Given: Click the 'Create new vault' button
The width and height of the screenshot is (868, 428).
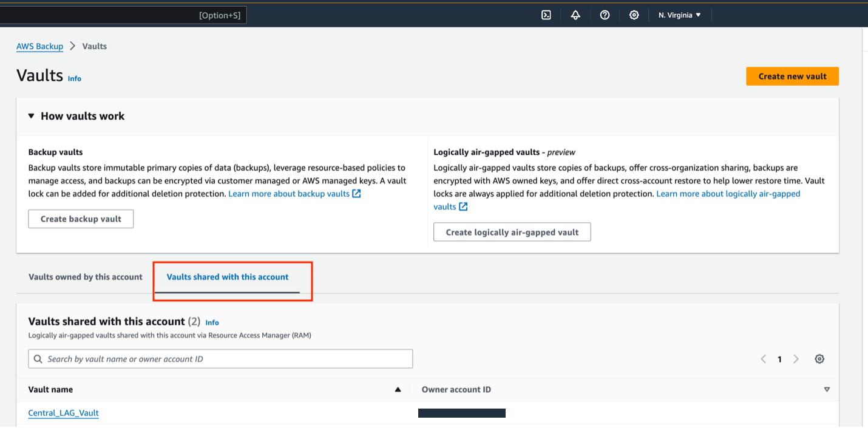Looking at the screenshot, I should [792, 76].
